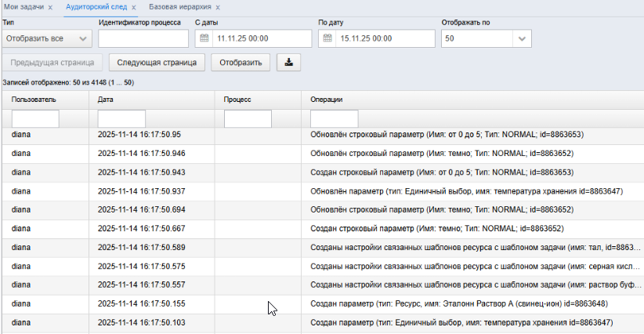Open the 'Базовая иерархия' tab

180,7
